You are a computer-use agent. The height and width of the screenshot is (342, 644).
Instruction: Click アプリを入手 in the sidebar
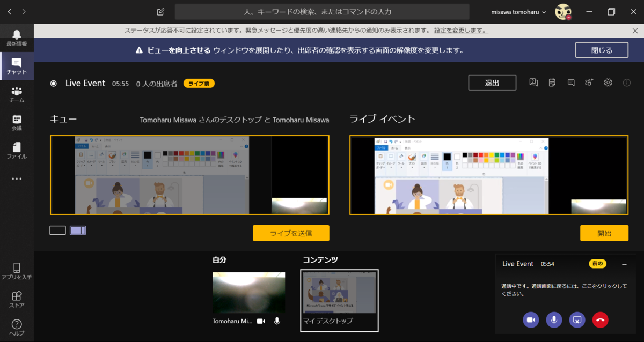[x=17, y=271]
